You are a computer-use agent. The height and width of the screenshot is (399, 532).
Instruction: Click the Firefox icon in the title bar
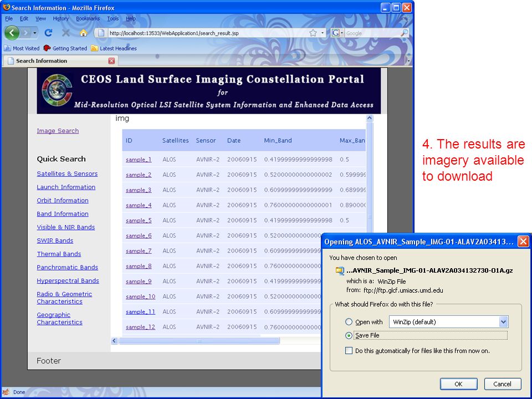point(6,7)
